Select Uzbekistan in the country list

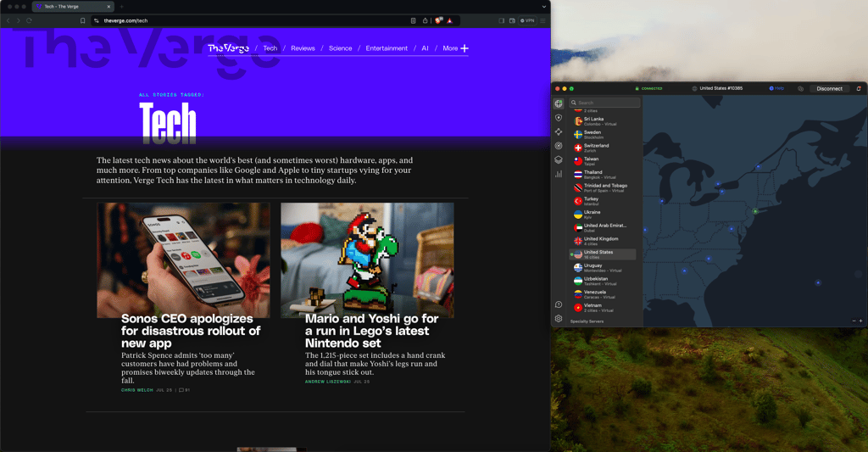[x=603, y=281]
